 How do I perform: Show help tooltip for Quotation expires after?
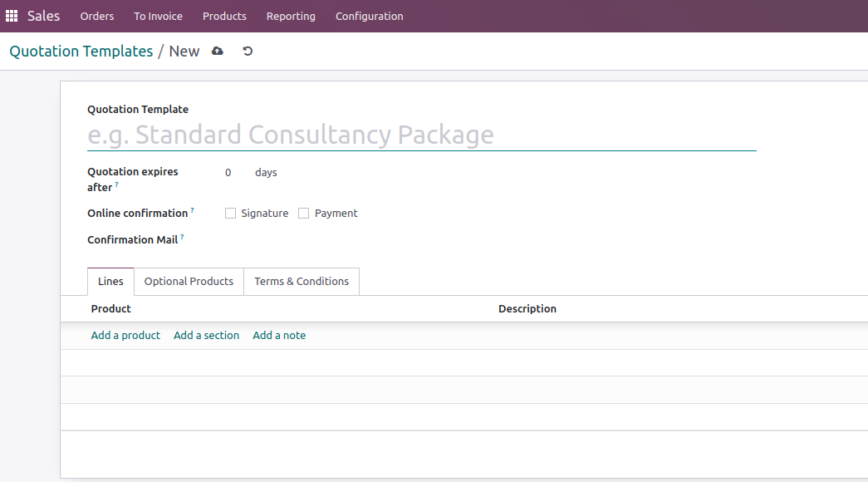(117, 184)
